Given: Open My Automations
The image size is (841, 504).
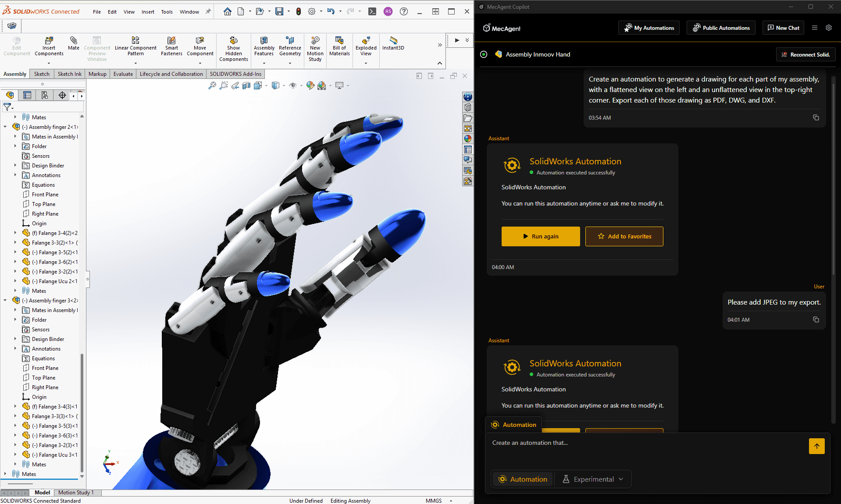Looking at the screenshot, I should pyautogui.click(x=649, y=28).
